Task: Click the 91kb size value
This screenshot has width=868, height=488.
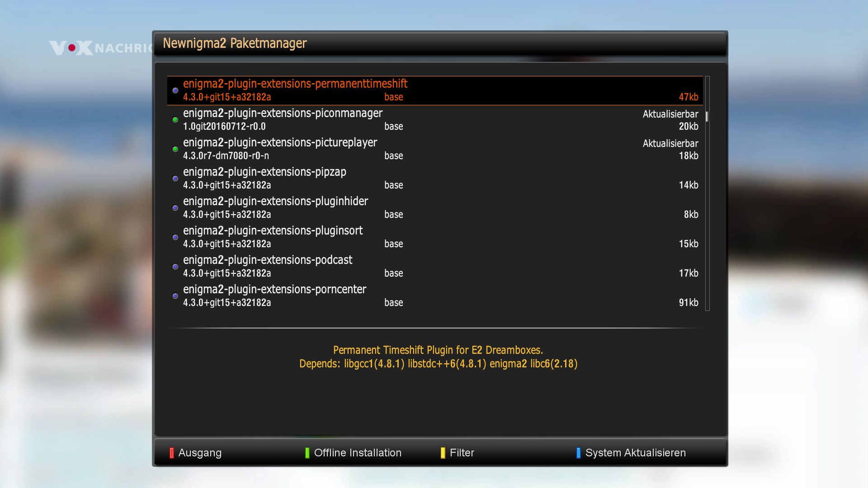Action: [x=689, y=303]
